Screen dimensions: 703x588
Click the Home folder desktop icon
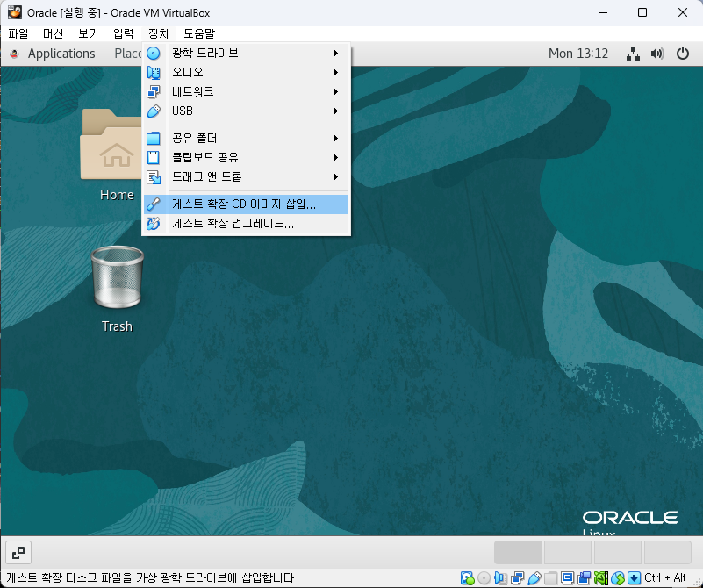pyautogui.click(x=111, y=144)
